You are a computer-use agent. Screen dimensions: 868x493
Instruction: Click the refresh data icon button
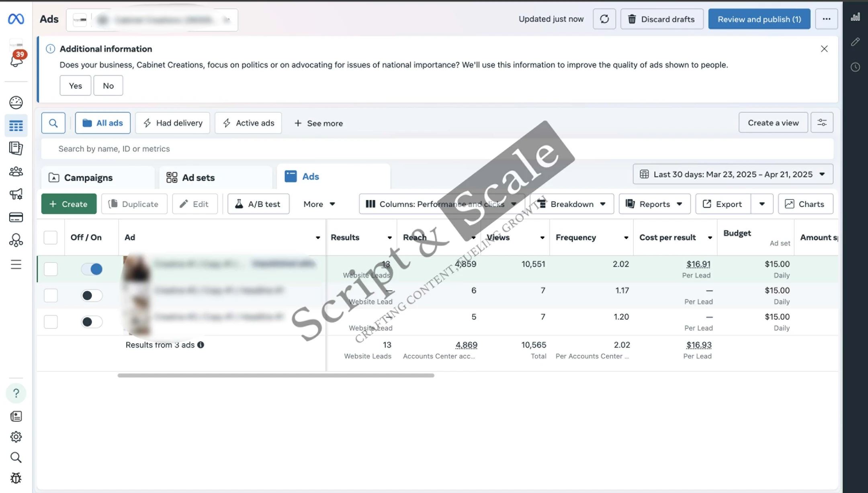(x=604, y=19)
